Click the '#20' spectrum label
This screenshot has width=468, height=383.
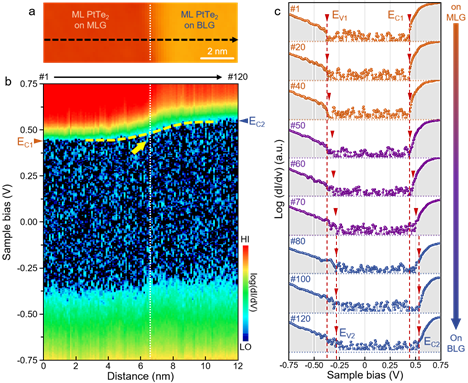coord(298,47)
